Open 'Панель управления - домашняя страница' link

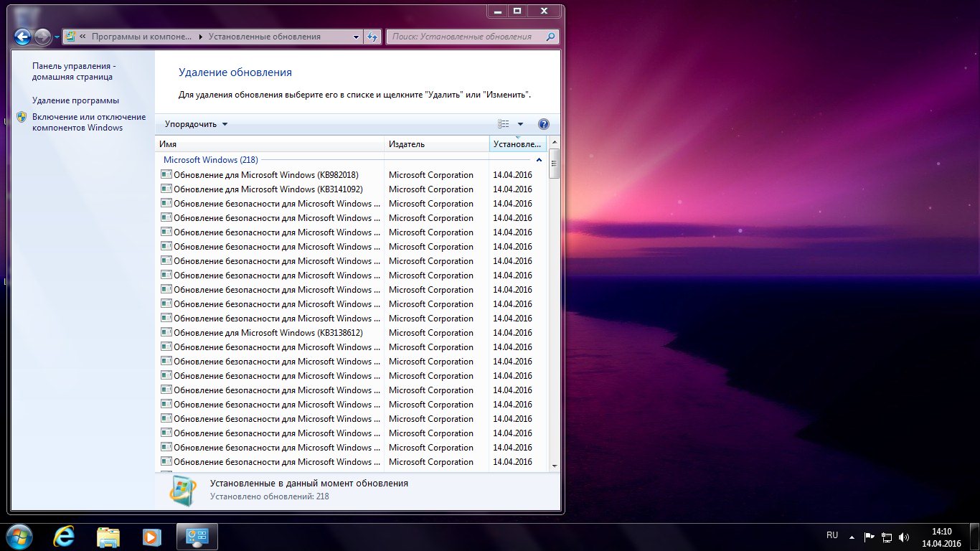74,71
